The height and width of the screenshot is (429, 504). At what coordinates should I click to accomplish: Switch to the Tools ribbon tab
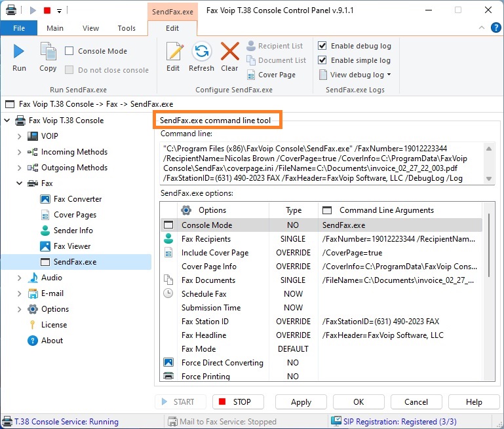126,28
